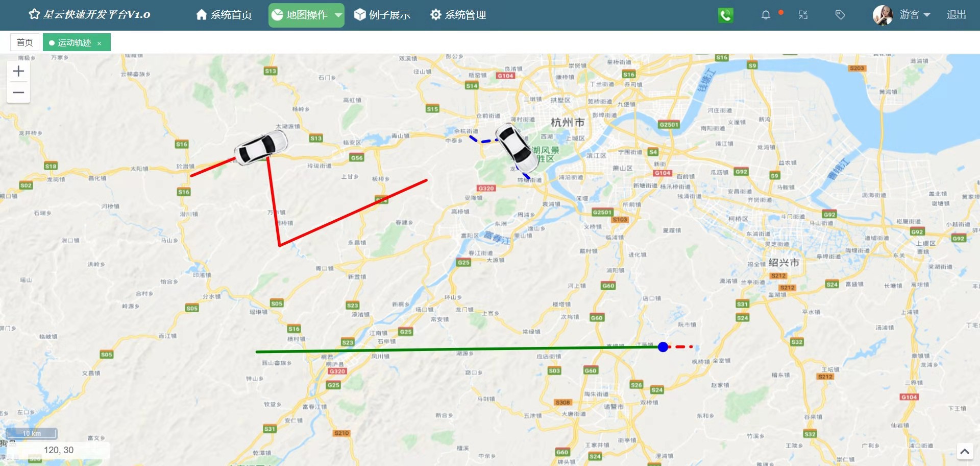Open the 系统首页 menu
980x466 pixels.
point(224,15)
